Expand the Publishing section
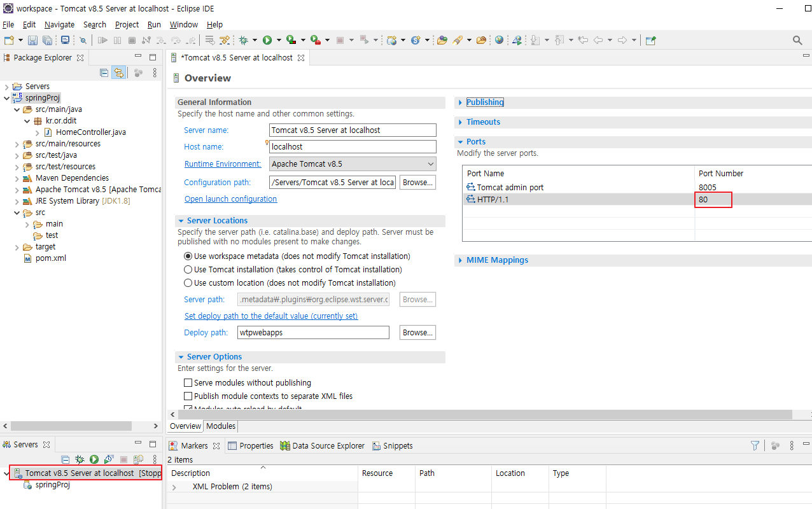The image size is (812, 509). pyautogui.click(x=461, y=102)
